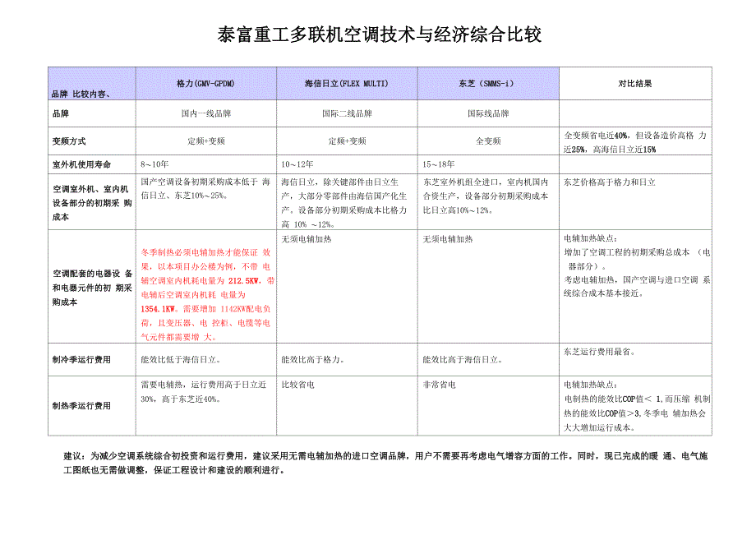Click the 国际二线品牌 cell
756x535 pixels.
point(346,113)
